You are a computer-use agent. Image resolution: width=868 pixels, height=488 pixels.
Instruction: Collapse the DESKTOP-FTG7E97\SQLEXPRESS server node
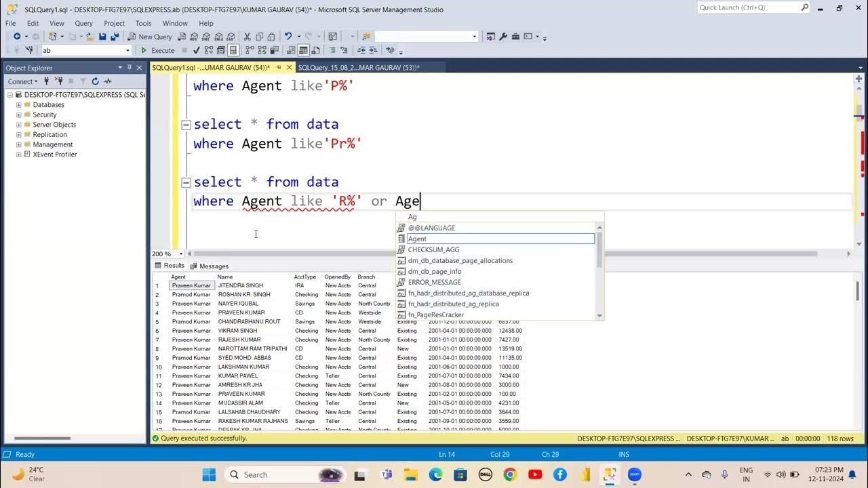coord(9,95)
